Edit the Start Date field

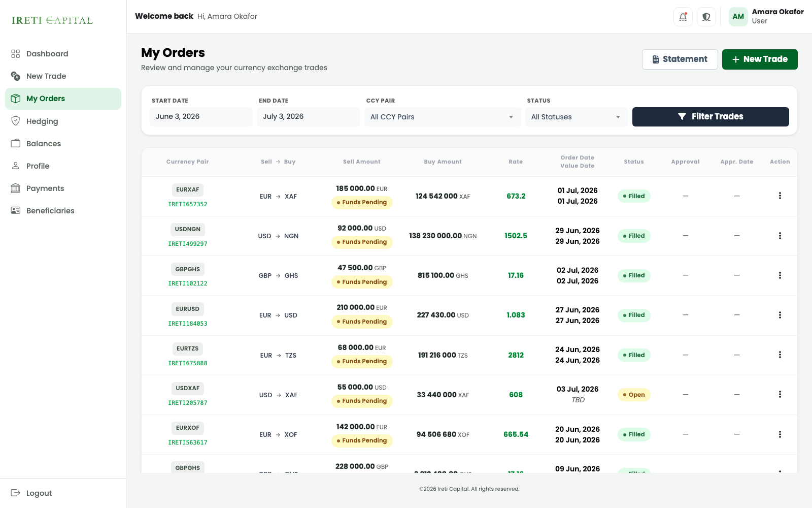[x=201, y=117]
